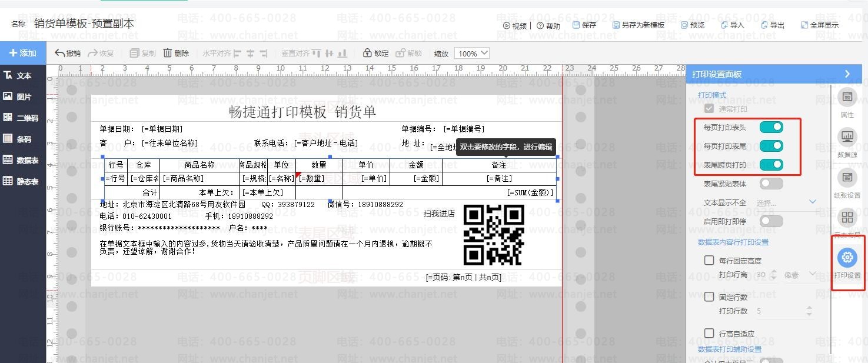Select the title text 畅捷通打印模板 销货单
Screen dimensions: 868x363
click(302, 112)
